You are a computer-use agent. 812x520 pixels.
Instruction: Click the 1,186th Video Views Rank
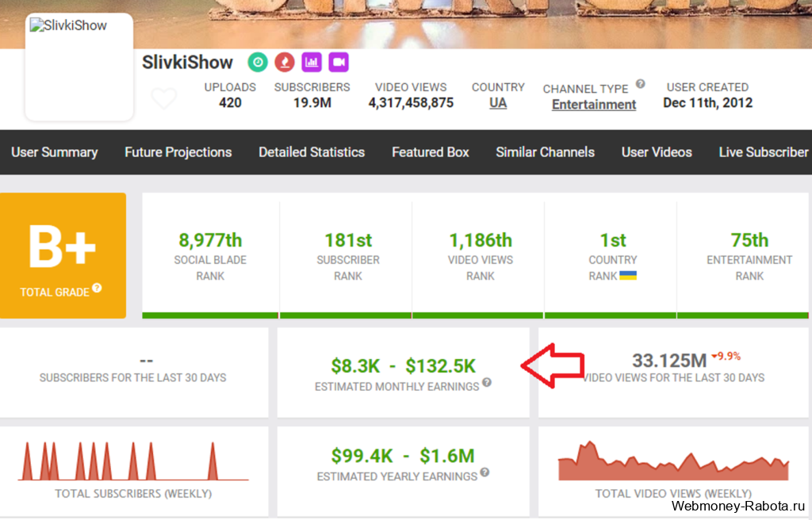pos(481,240)
